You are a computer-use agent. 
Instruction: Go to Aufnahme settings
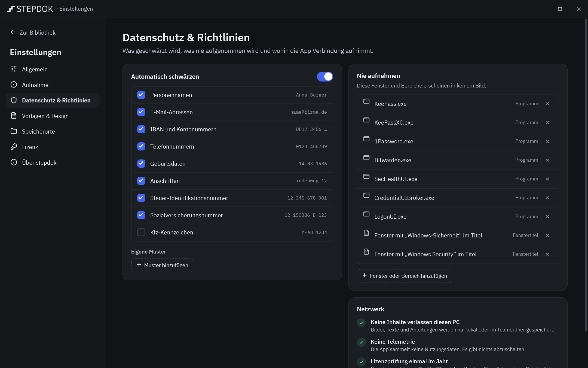(53, 85)
